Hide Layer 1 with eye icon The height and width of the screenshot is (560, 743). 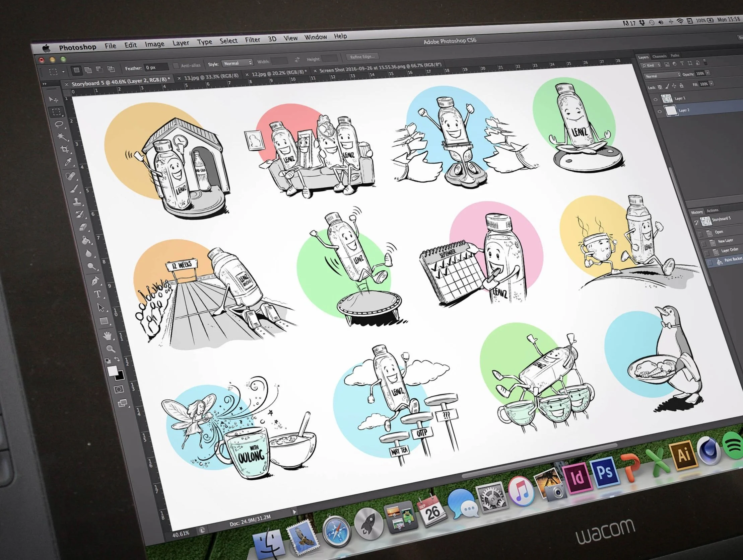pos(655,99)
